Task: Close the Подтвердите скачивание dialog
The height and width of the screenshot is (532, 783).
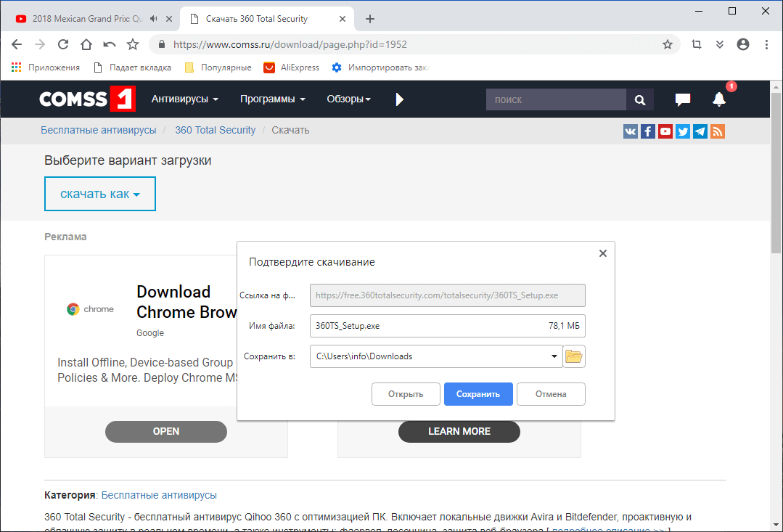Action: coord(603,253)
